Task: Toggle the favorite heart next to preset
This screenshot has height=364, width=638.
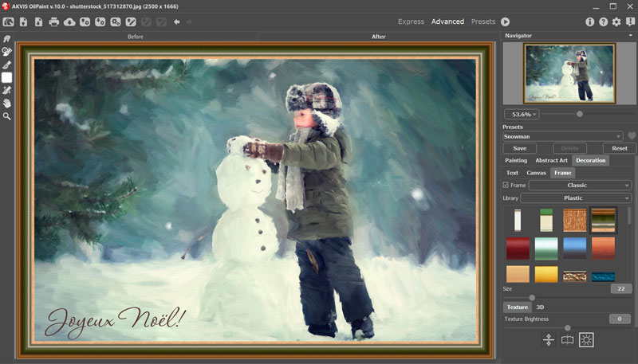Action: point(632,136)
